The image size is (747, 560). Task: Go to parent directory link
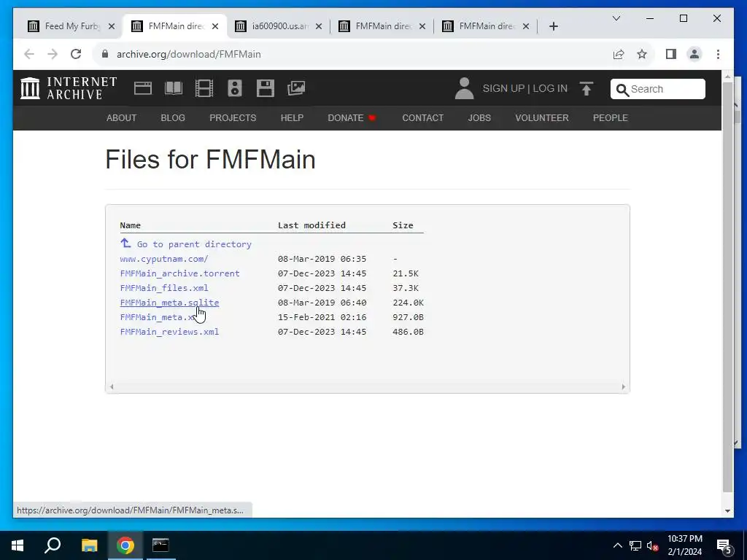[186, 244]
